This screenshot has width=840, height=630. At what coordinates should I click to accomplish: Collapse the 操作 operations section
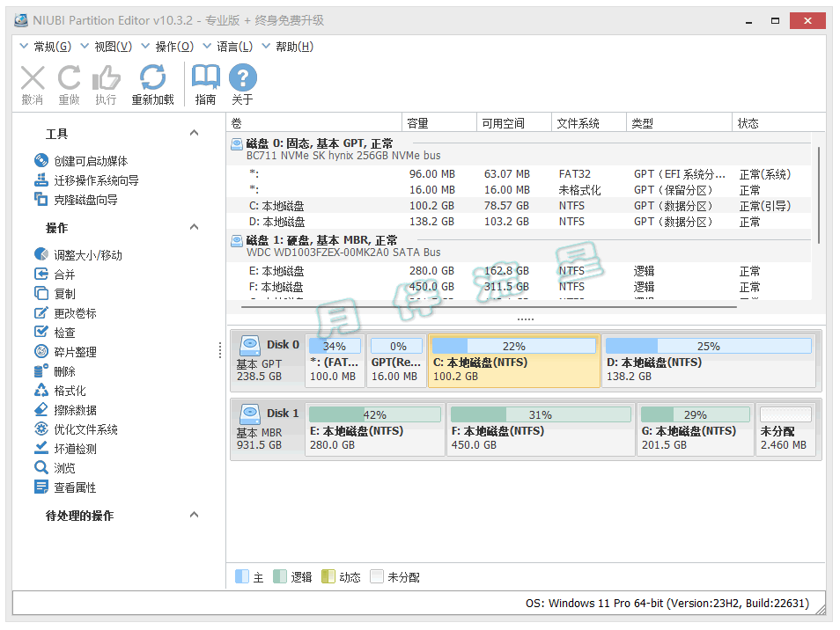pos(195,227)
